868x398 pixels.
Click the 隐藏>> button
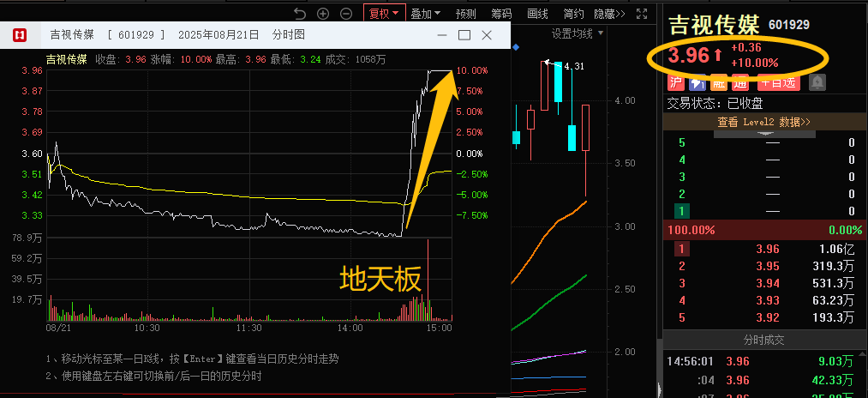(x=609, y=14)
